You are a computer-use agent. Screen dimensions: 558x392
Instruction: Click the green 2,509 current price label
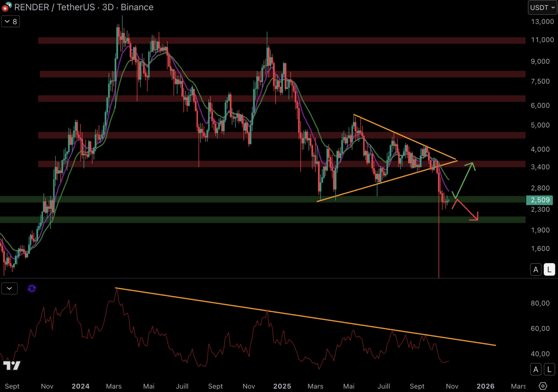click(540, 200)
